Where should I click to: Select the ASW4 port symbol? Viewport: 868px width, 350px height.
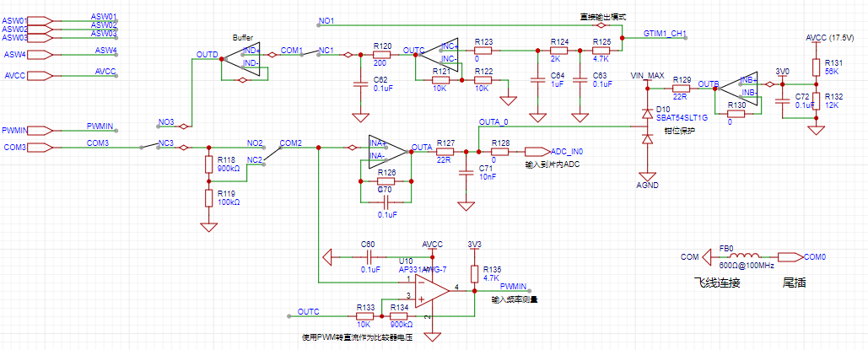pyautogui.click(x=40, y=55)
